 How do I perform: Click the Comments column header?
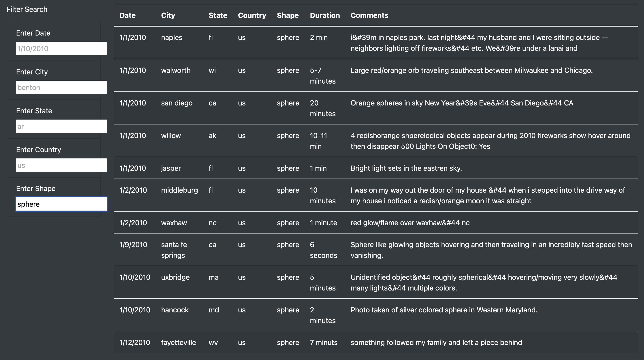coord(369,15)
